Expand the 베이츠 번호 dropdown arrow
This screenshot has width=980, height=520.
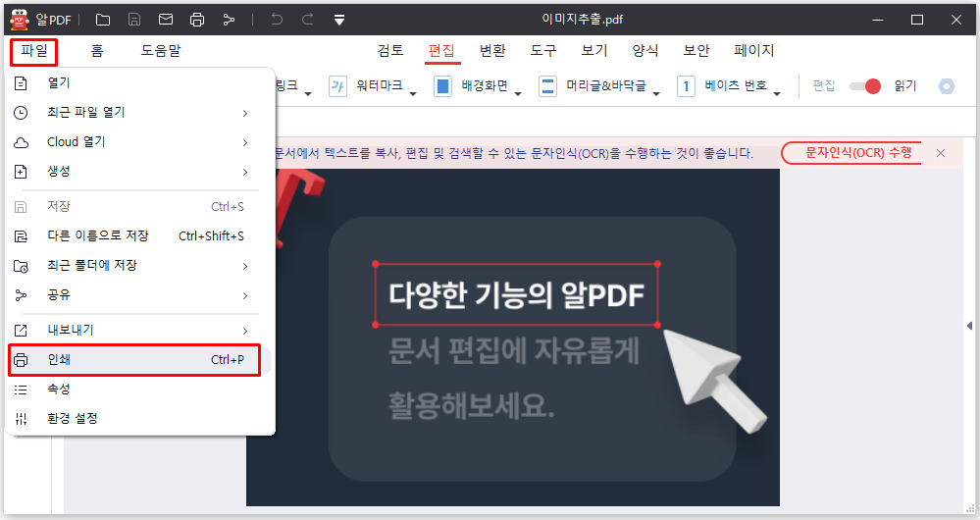click(777, 94)
